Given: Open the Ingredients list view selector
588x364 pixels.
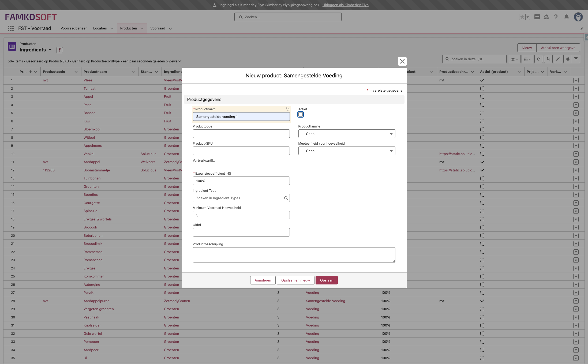Looking at the screenshot, I should (50, 50).
